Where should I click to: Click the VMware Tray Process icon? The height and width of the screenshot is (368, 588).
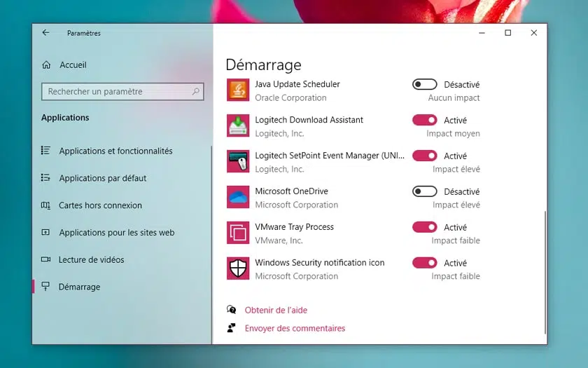[x=238, y=233]
